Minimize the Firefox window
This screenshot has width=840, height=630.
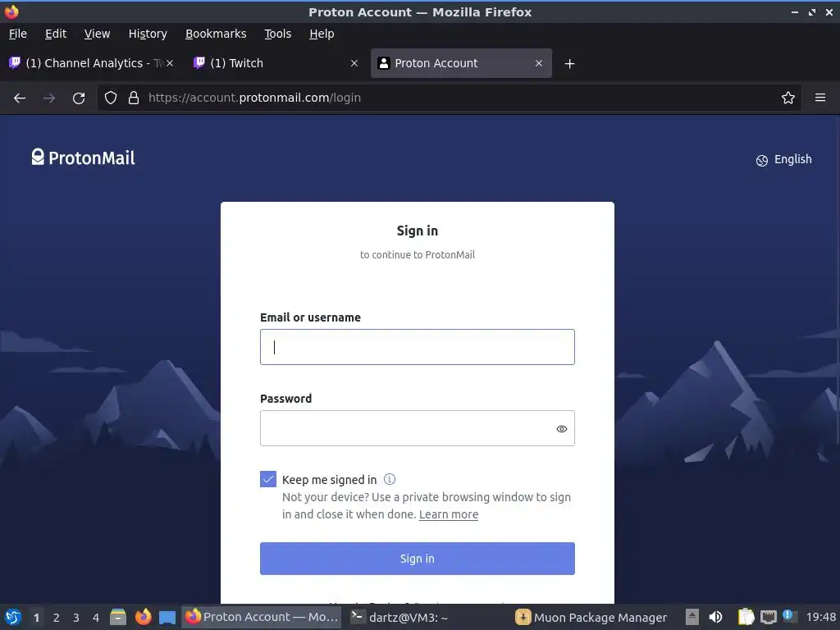[x=794, y=11]
